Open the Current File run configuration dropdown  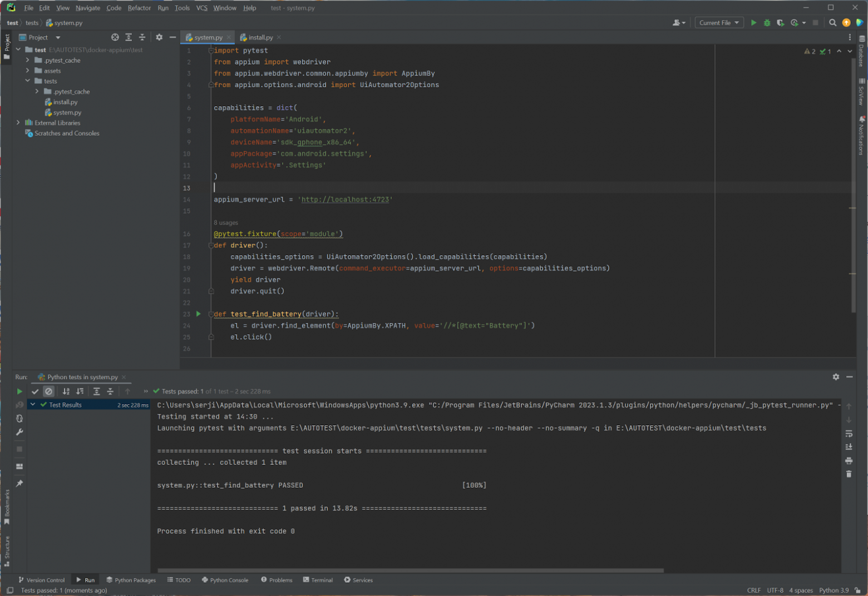click(x=719, y=23)
